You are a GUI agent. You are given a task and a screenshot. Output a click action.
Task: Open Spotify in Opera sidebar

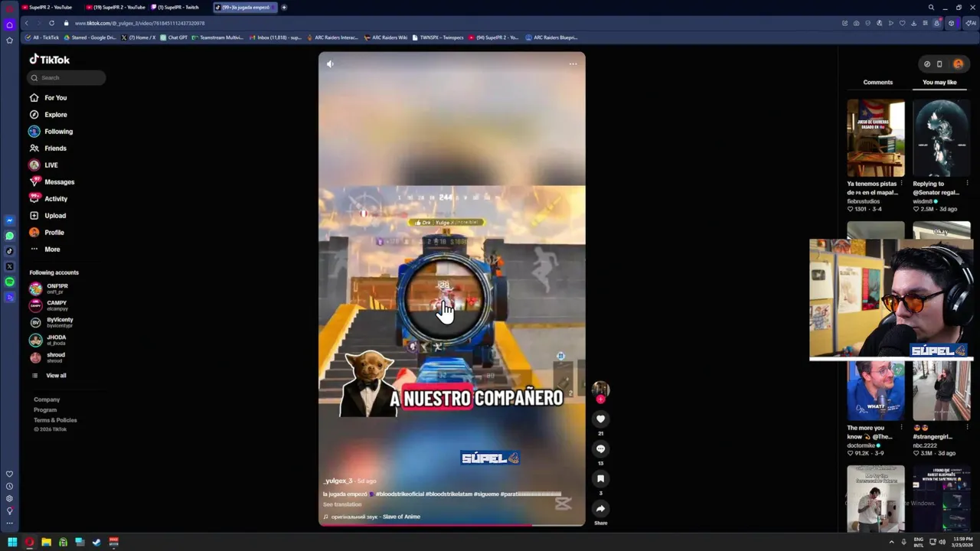click(9, 282)
